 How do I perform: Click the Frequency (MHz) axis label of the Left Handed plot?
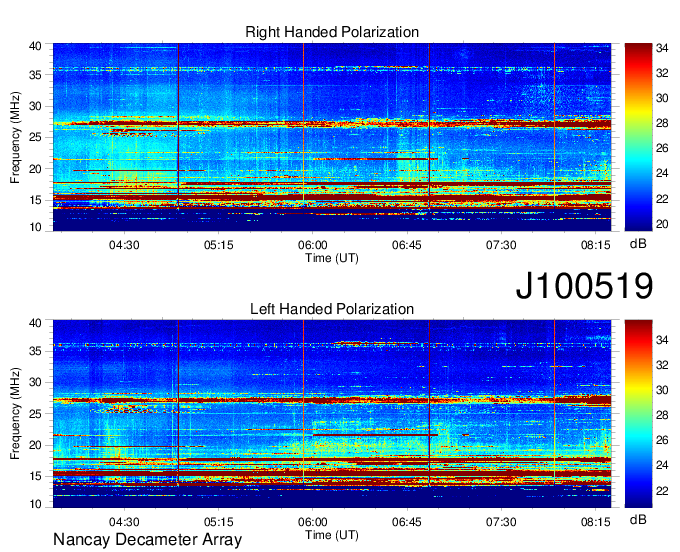[15, 414]
